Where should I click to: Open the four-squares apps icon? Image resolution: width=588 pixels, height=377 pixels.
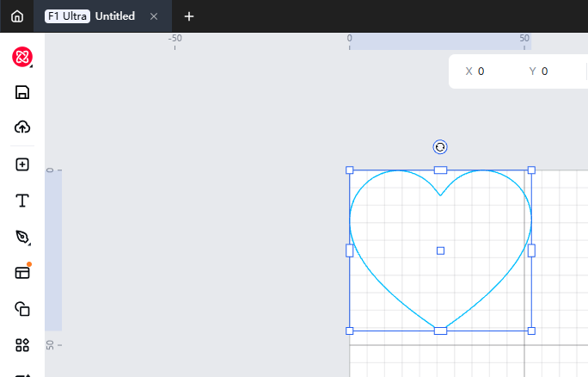[x=22, y=345]
